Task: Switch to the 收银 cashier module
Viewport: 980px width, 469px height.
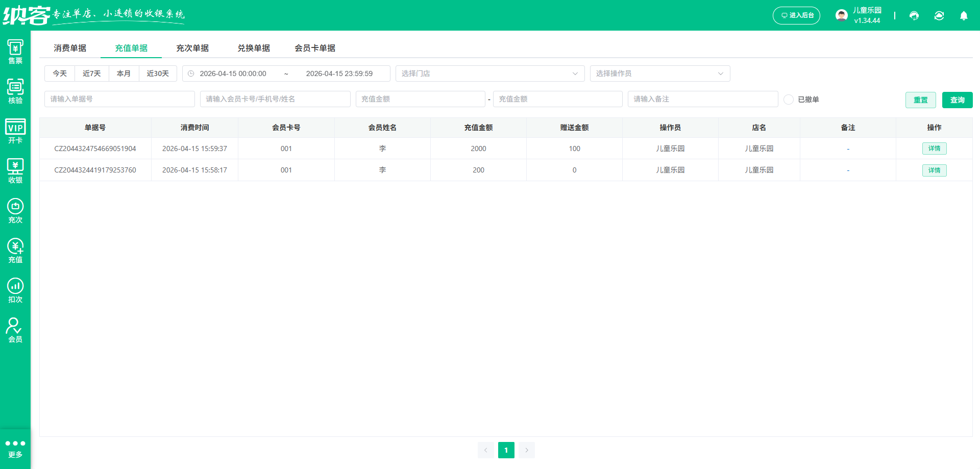Action: pyautogui.click(x=15, y=170)
